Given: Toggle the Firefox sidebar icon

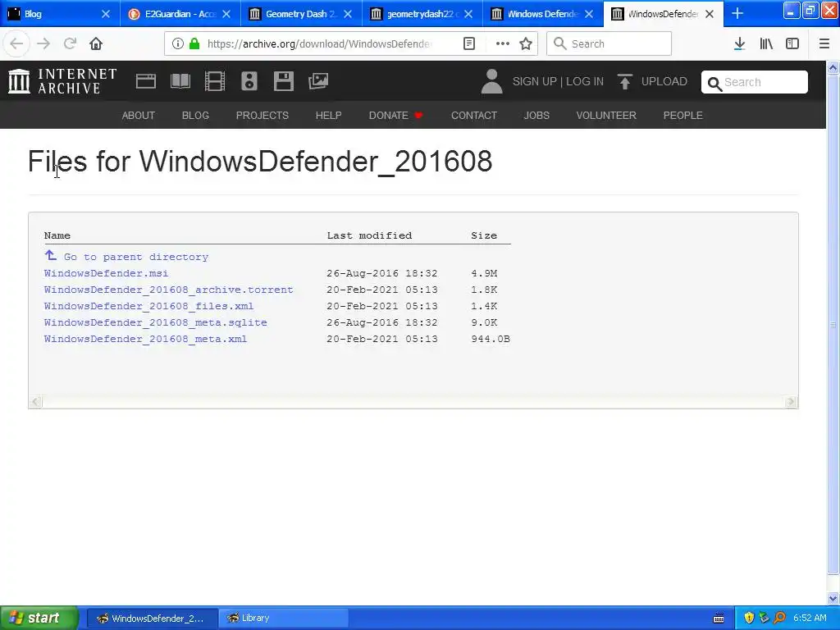Looking at the screenshot, I should (x=792, y=44).
